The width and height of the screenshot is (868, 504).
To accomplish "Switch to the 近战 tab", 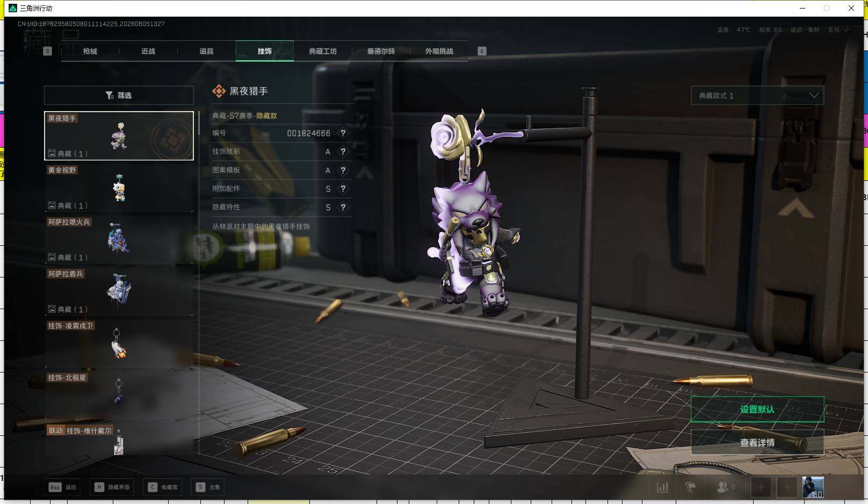I will [x=148, y=51].
